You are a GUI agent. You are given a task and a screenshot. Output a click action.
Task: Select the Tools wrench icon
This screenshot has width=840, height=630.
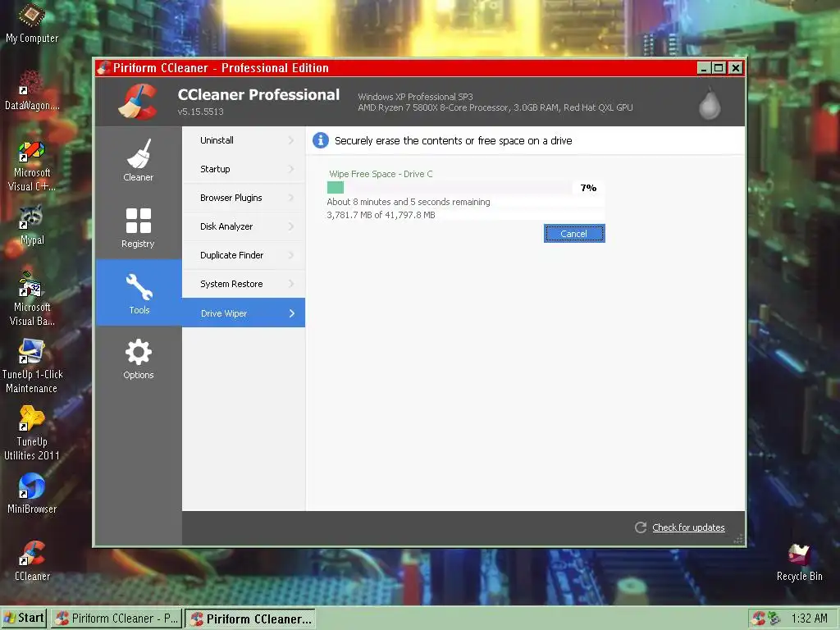(x=139, y=286)
